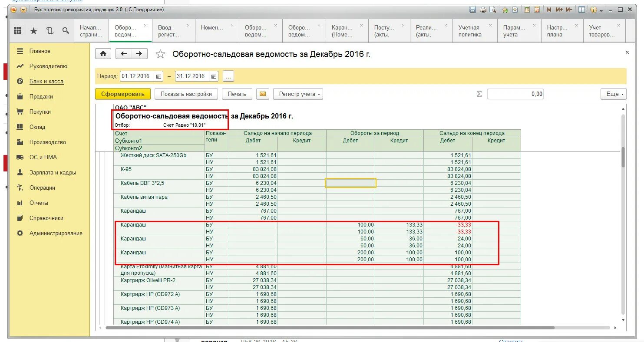Image resolution: width=644 pixels, height=342 pixels.
Task: Open the Склад section
Action: [x=37, y=127]
